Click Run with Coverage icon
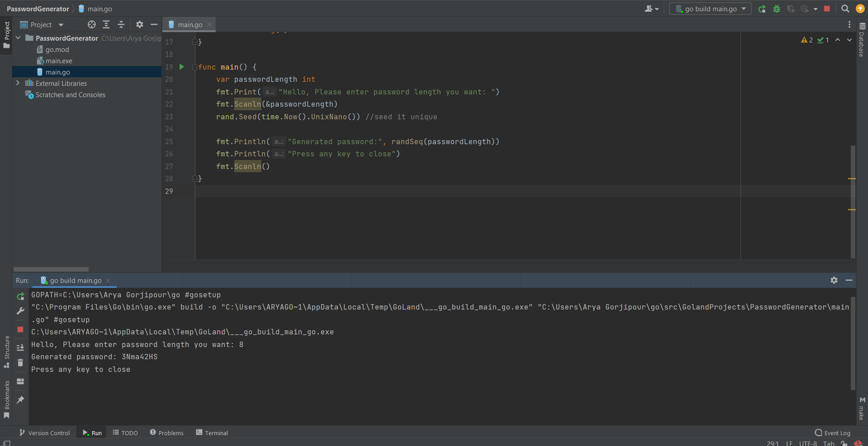Screen dimensions: 868x446 [791, 9]
